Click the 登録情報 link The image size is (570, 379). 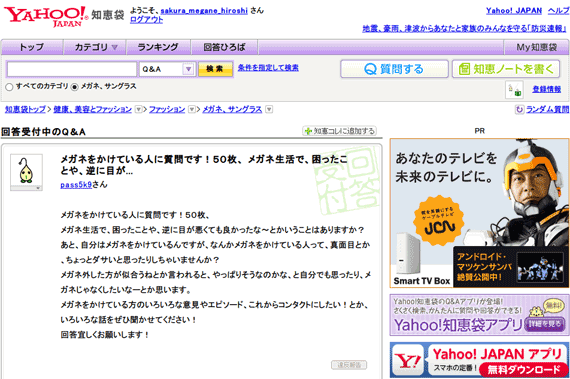tap(547, 89)
